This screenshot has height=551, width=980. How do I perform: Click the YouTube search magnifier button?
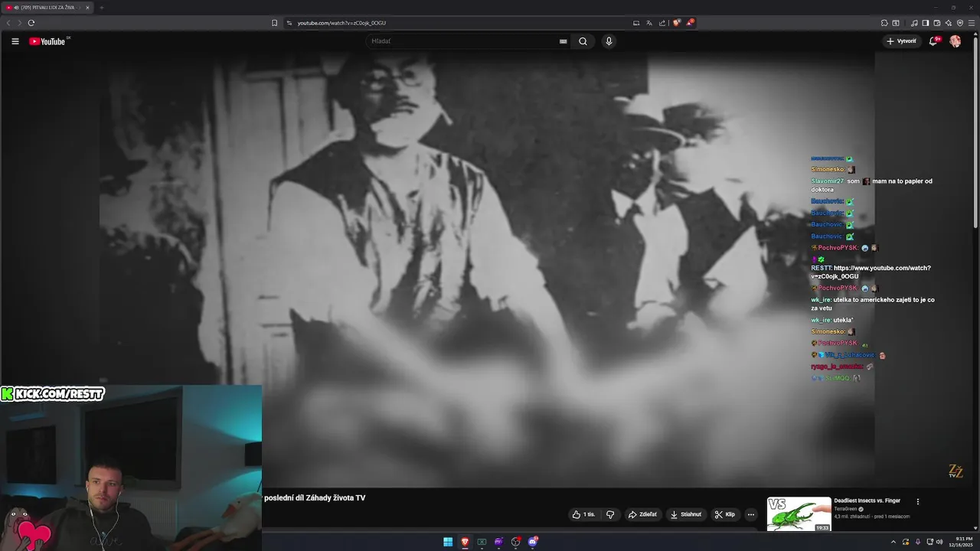[x=583, y=41]
